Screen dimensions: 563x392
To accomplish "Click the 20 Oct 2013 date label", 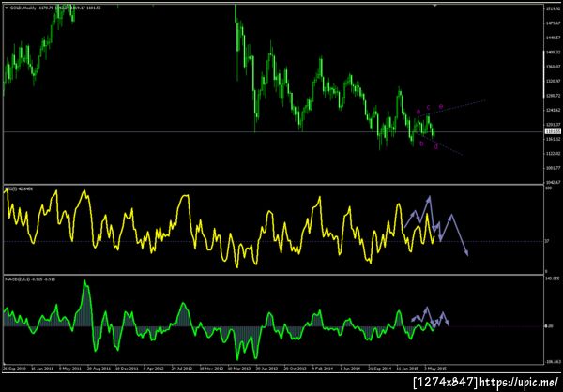I will 294,369.
